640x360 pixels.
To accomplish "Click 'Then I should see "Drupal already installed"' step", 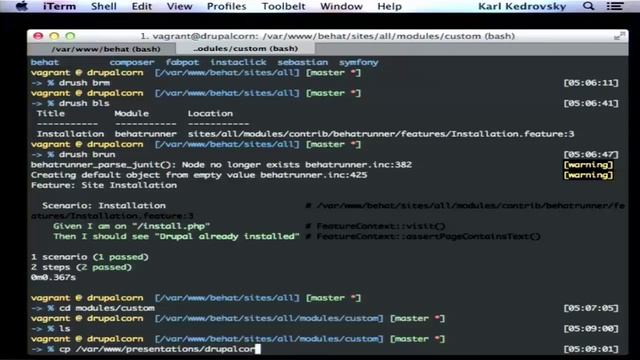I will click(176, 236).
